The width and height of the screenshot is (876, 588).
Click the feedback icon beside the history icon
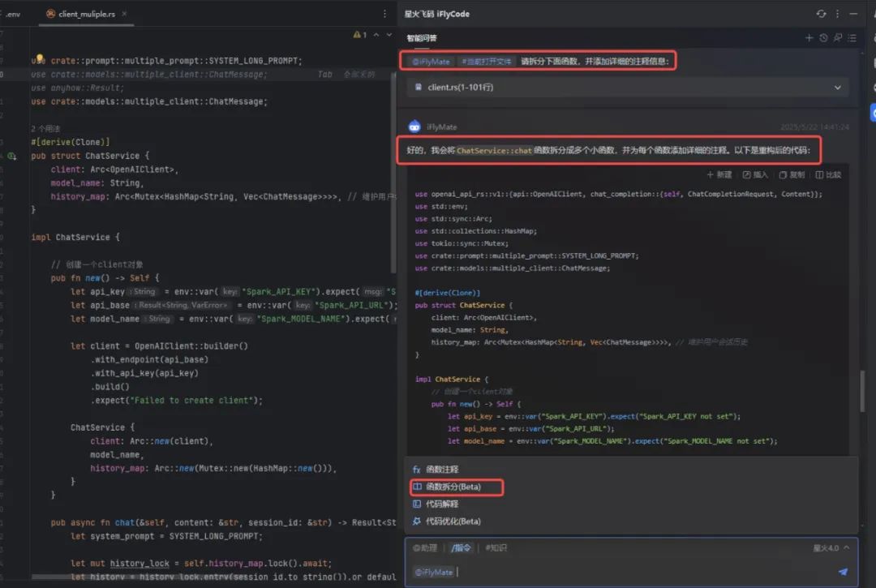tap(837, 38)
